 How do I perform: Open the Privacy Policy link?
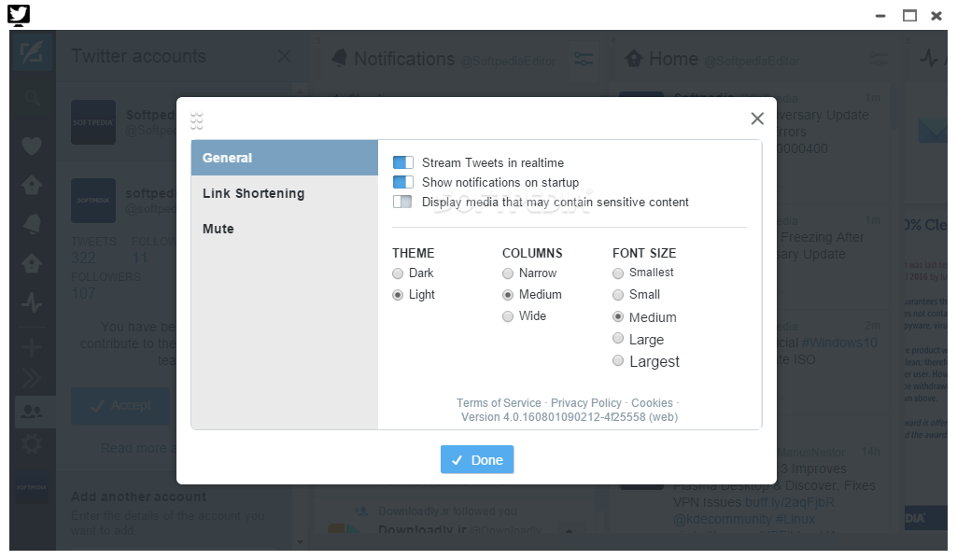586,402
